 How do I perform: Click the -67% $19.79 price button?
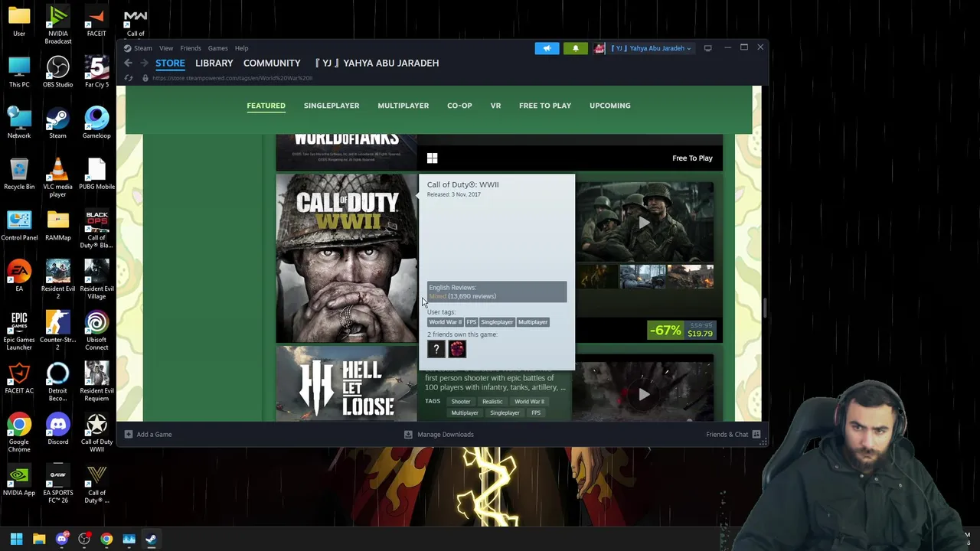click(x=681, y=330)
